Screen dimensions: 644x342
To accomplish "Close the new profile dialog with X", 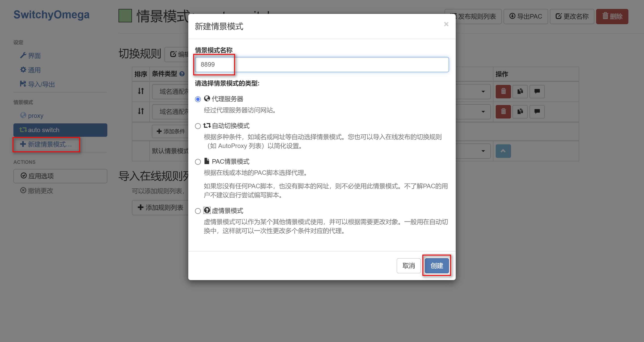I will click(446, 24).
